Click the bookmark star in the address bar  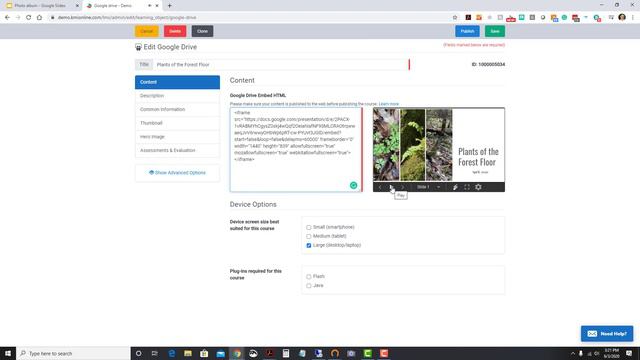click(455, 18)
